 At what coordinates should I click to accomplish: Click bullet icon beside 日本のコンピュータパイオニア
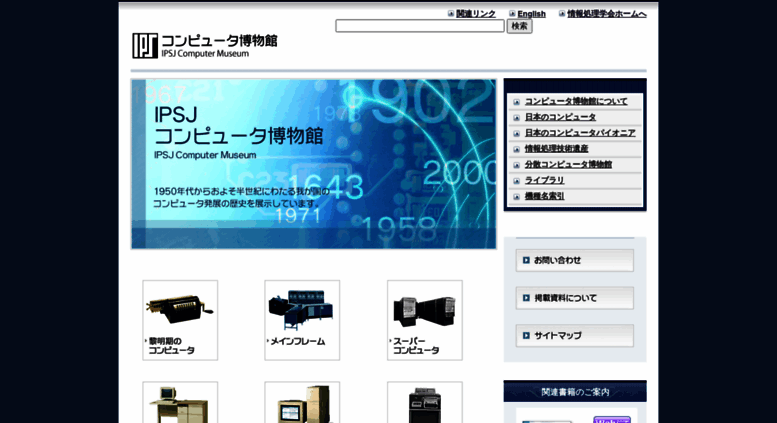516,134
